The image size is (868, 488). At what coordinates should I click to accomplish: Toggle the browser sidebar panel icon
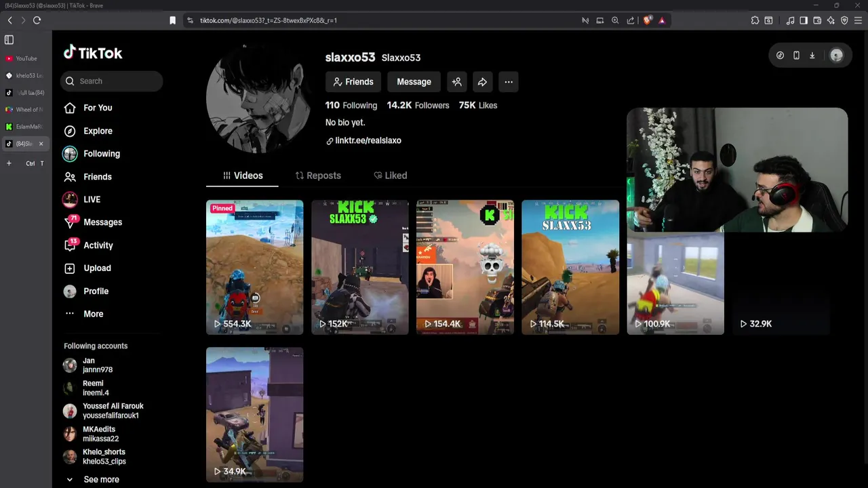(x=804, y=20)
